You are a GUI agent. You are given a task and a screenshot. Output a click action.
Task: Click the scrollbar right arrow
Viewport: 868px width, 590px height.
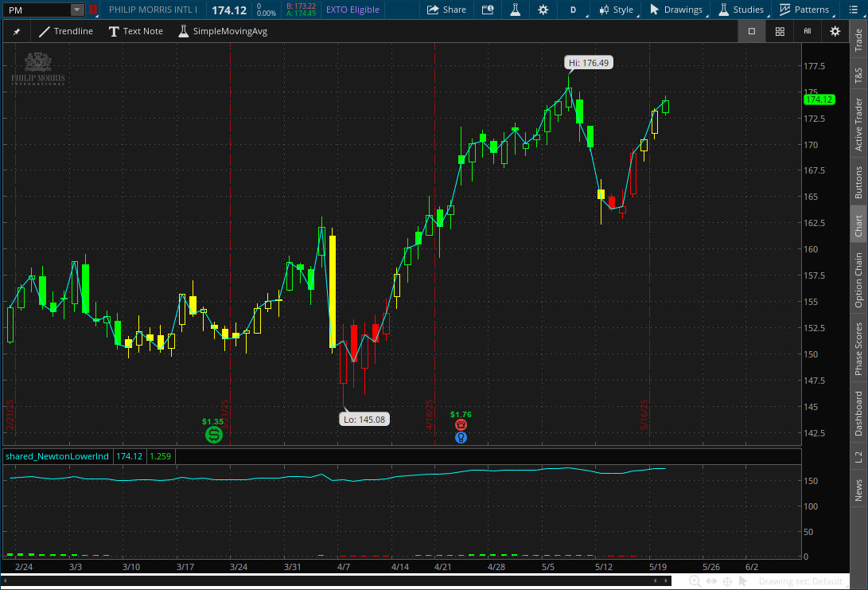pos(666,580)
